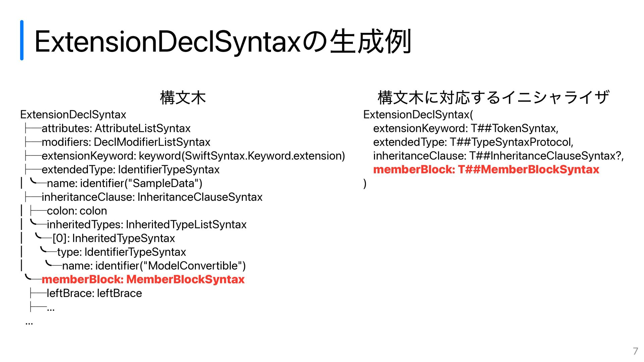Image resolution: width=644 pixels, height=362 pixels.
Task: Click the slide page number 7
Action: pos(635,351)
